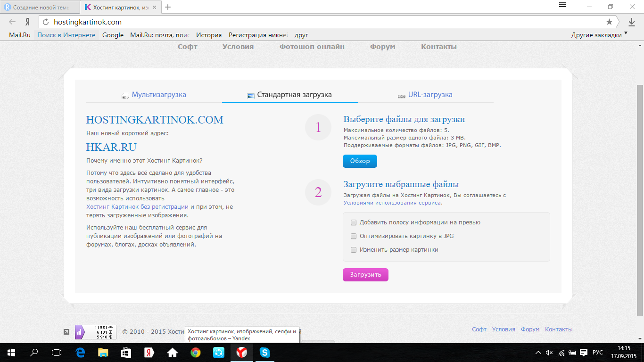Screen dimensions: 644x362
Task: Click the page vertical scrollbar
Action: pyautogui.click(x=640, y=200)
